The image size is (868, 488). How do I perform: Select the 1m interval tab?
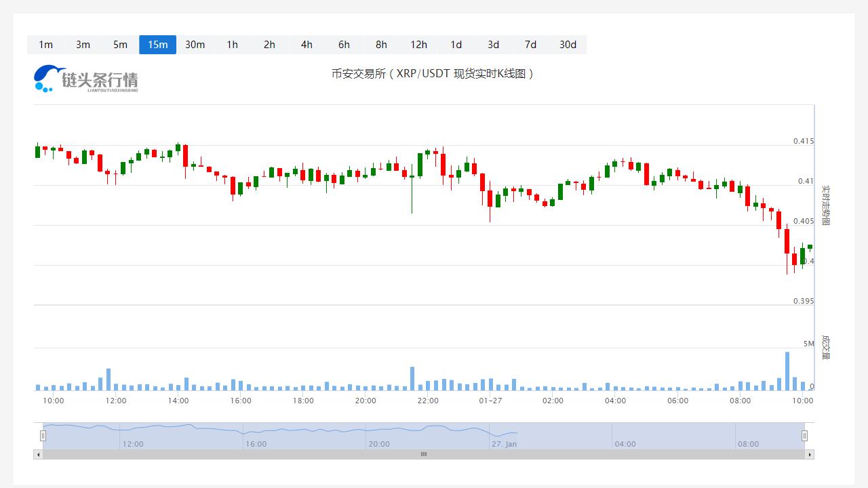45,45
